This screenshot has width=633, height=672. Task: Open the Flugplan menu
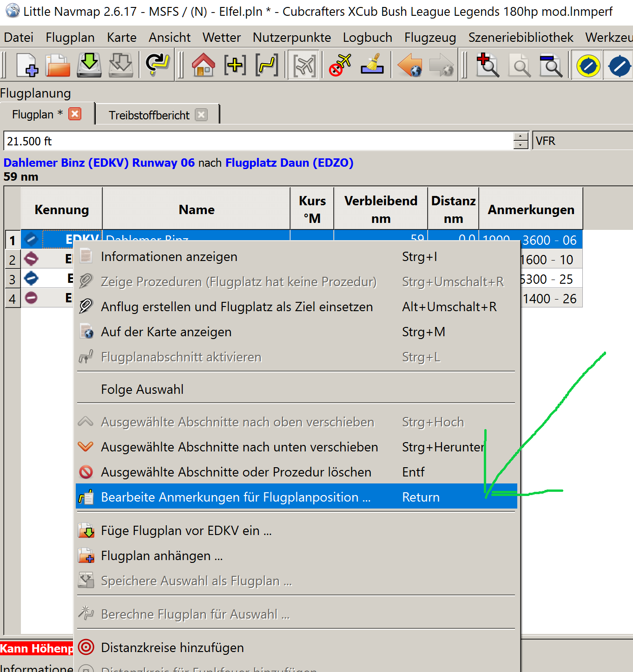[70, 37]
